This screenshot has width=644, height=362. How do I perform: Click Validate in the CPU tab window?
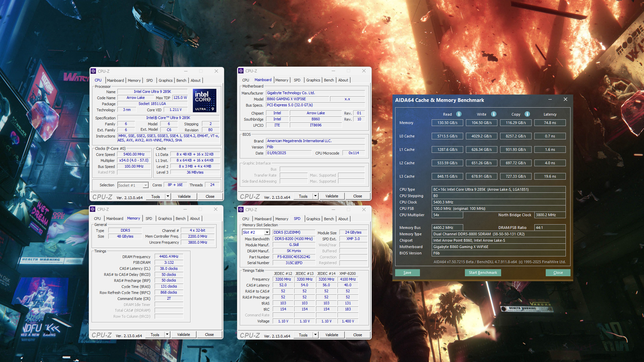(184, 196)
